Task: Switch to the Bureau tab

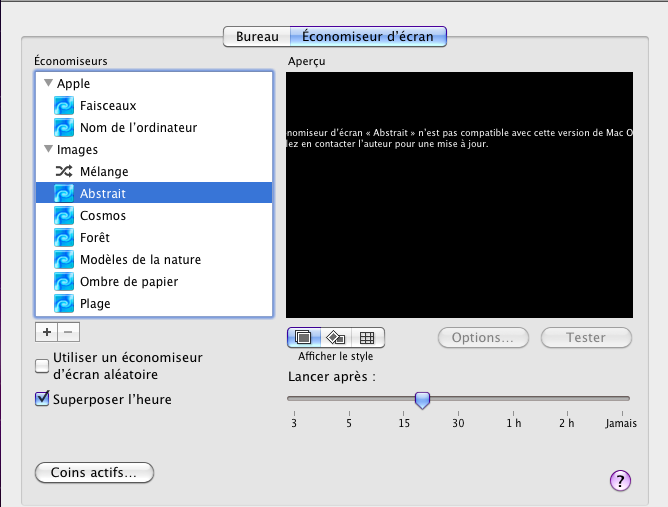Action: pyautogui.click(x=257, y=37)
